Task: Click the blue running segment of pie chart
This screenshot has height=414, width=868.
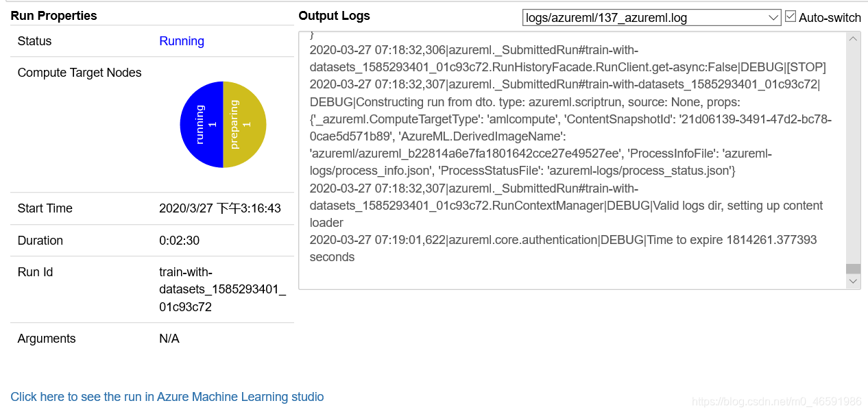Action: (202, 124)
